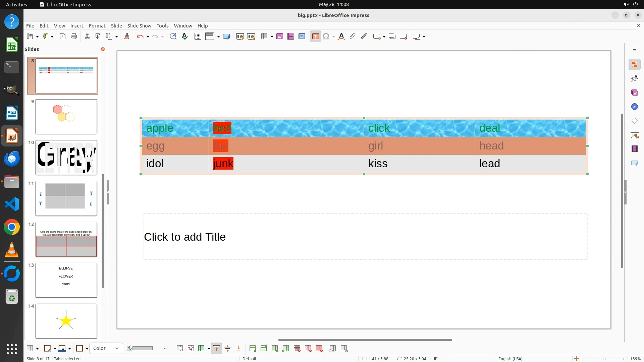Click the Clone Formatting paintbrush icon

coord(127,37)
